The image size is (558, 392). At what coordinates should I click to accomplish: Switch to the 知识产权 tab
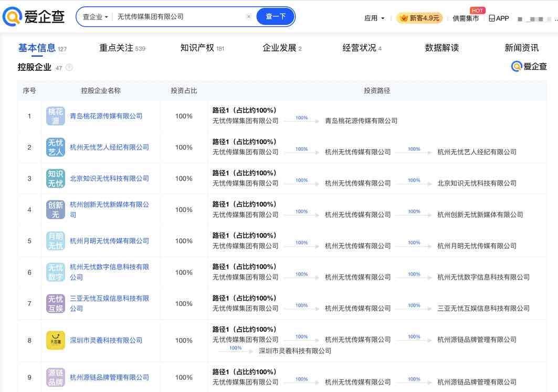[x=197, y=48]
